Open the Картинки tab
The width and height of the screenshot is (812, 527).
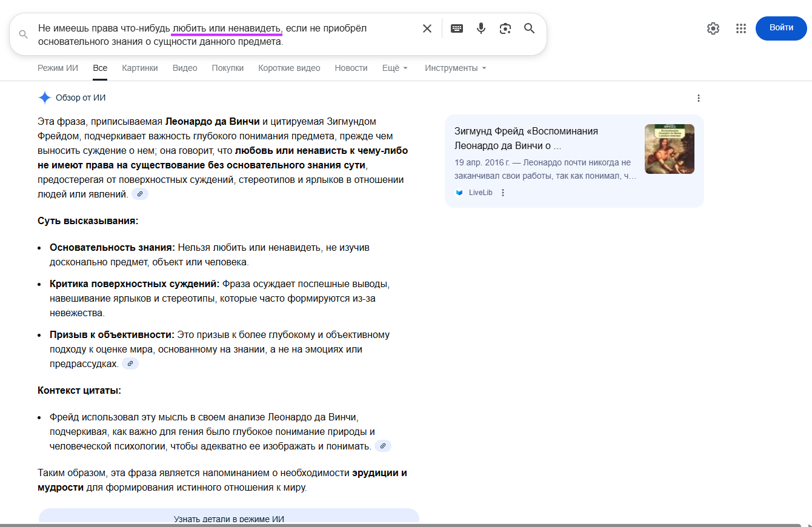tap(140, 68)
